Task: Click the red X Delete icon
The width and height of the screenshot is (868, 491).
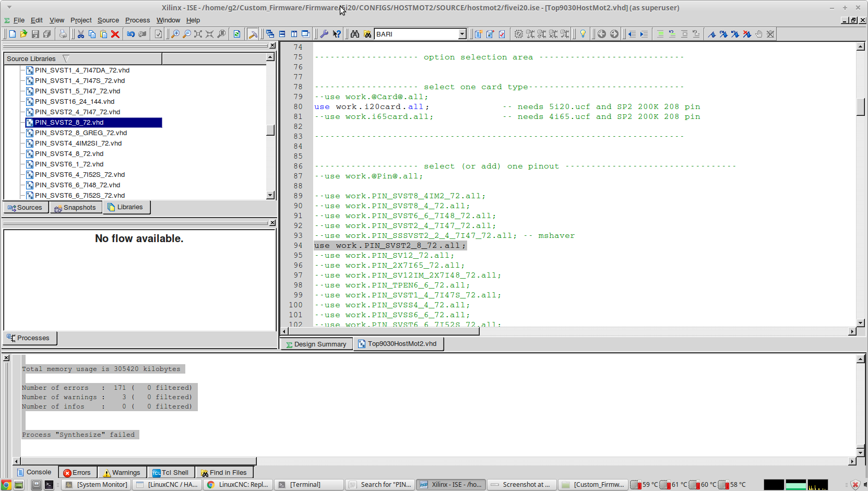Action: point(115,34)
